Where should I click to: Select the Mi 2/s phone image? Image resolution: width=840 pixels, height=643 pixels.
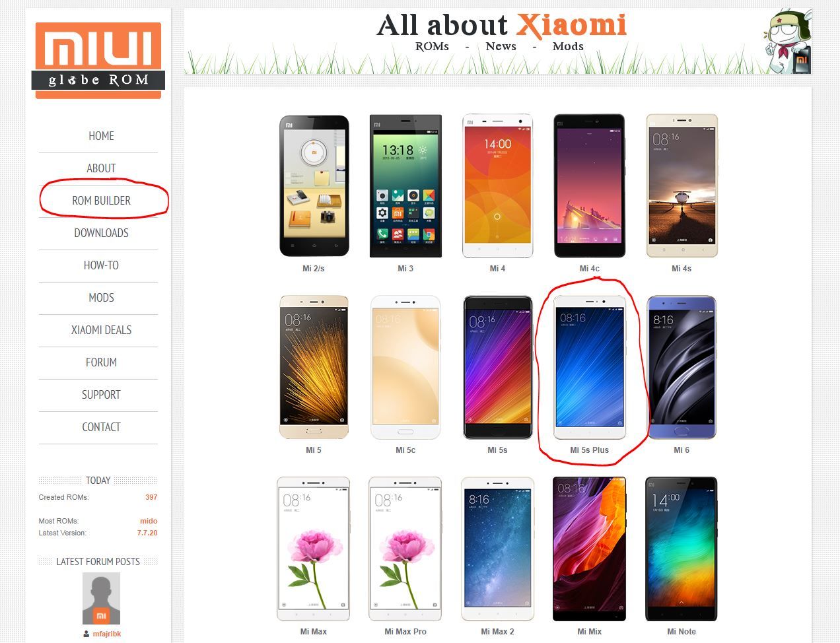[314, 186]
